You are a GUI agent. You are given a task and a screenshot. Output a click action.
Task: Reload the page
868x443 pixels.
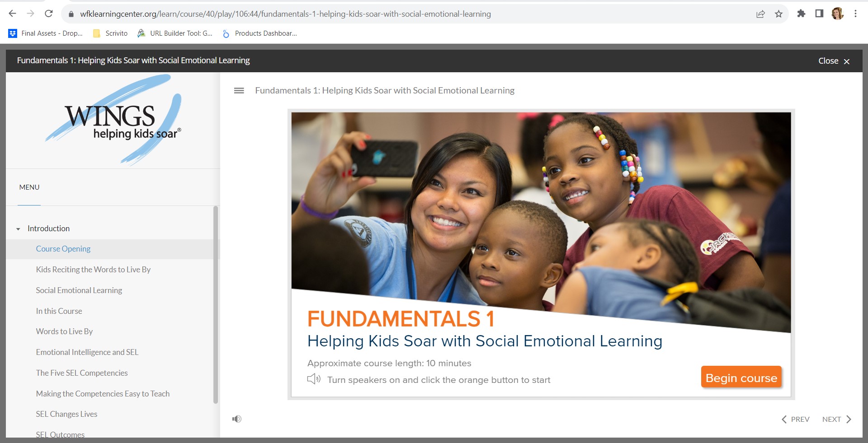point(49,14)
